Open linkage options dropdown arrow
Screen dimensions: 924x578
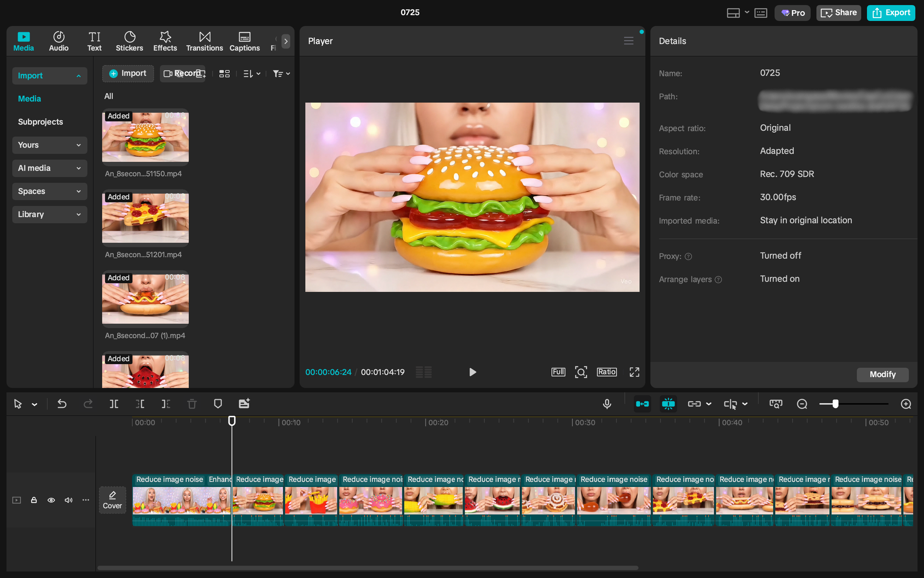(709, 404)
